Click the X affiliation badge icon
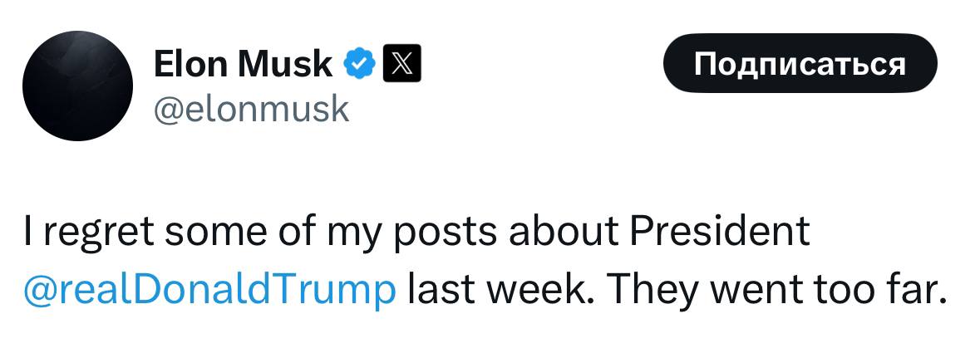This screenshot has height=353, width=980. pos(401,64)
